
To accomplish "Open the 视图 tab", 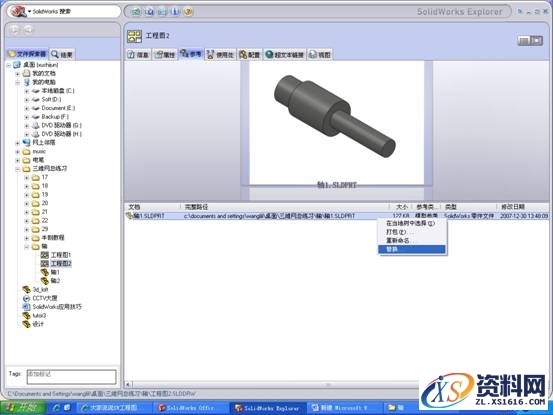I will pyautogui.click(x=320, y=55).
